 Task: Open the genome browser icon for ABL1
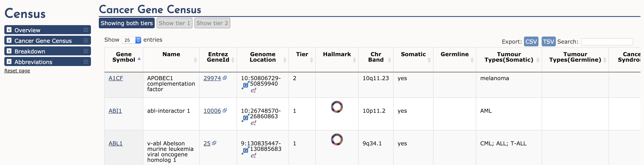coord(245,150)
